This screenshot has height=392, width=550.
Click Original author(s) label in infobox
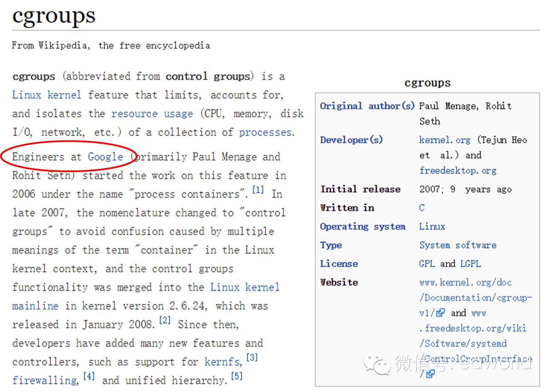[x=367, y=106]
